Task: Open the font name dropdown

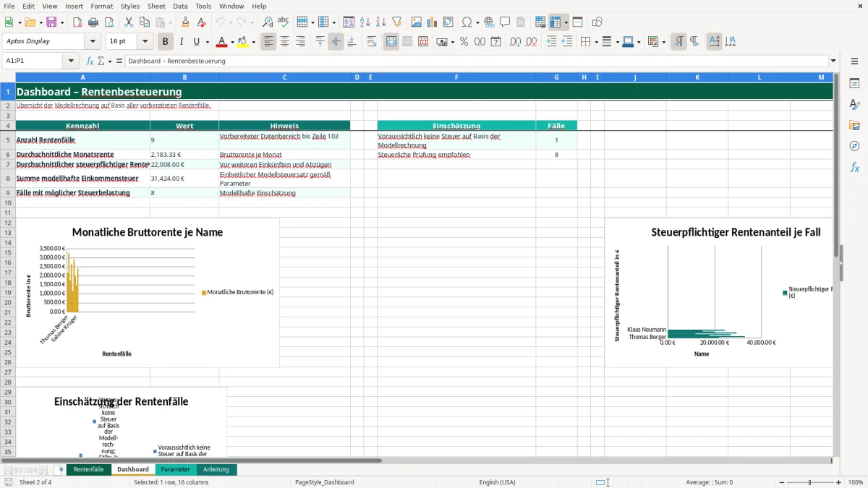Action: [92, 42]
